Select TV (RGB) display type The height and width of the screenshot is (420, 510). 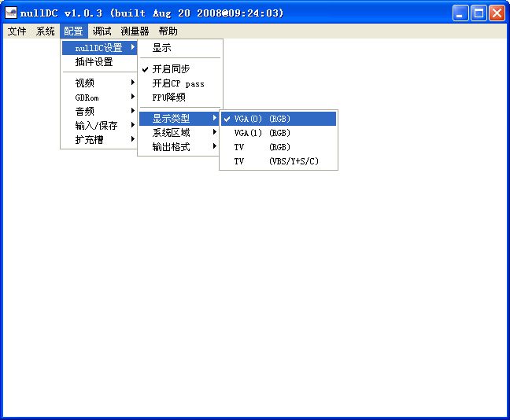[279, 147]
